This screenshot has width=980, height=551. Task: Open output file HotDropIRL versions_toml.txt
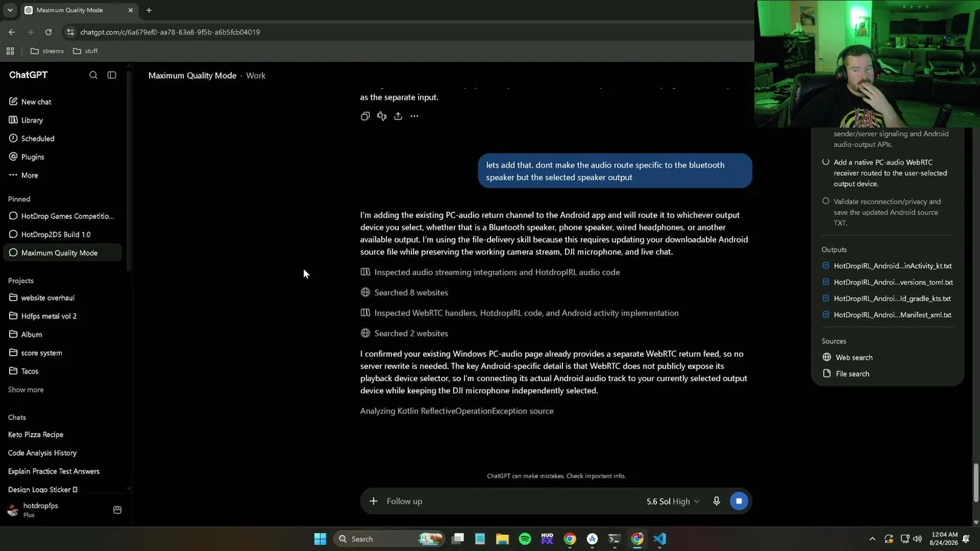[887, 282]
